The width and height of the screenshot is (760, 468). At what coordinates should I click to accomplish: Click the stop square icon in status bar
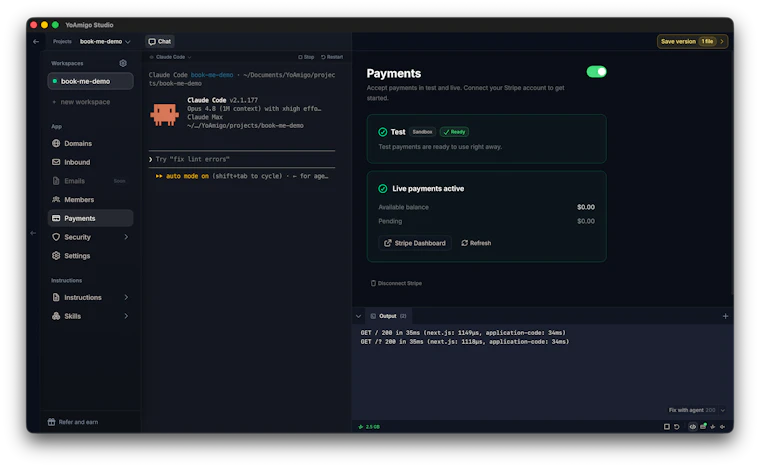667,427
